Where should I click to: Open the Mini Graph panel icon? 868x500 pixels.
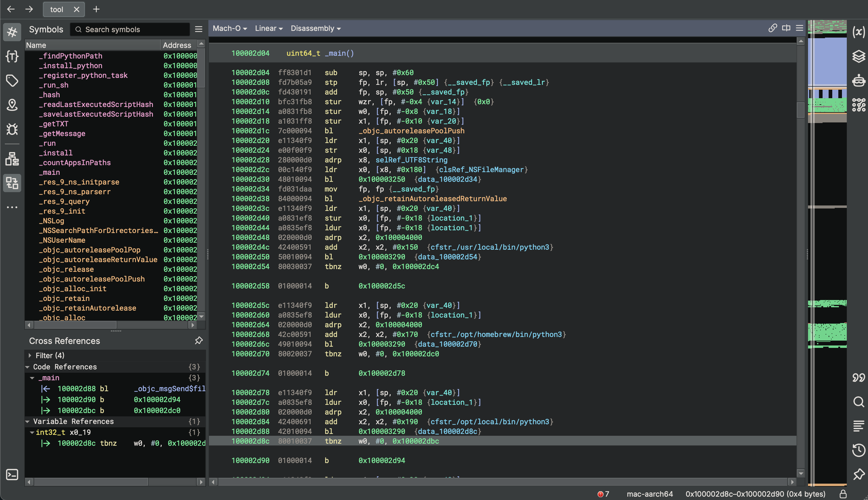(x=858, y=105)
